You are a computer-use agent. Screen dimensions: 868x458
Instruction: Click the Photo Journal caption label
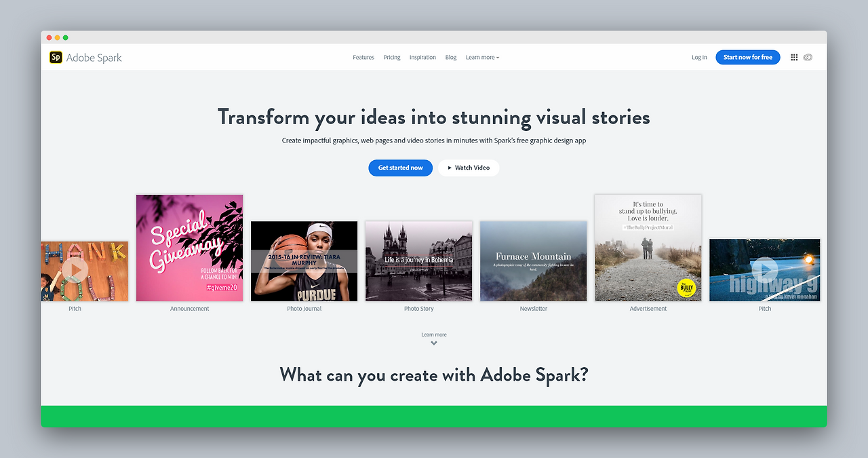point(304,309)
